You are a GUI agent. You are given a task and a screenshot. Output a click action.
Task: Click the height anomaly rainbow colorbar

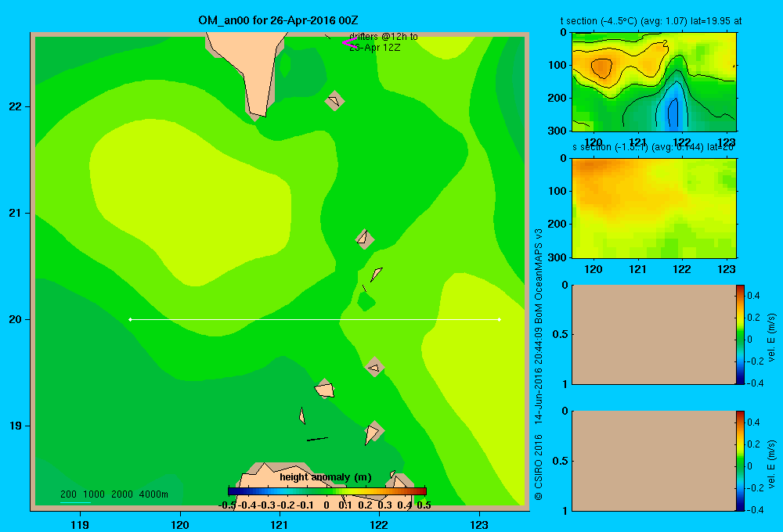pyautogui.click(x=327, y=491)
